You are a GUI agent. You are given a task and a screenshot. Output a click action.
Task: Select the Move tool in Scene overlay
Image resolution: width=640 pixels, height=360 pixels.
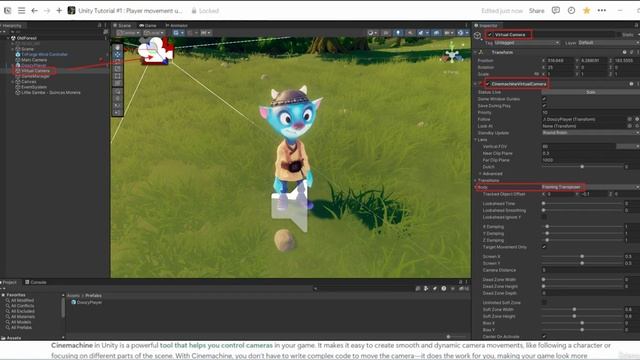[x=118, y=54]
